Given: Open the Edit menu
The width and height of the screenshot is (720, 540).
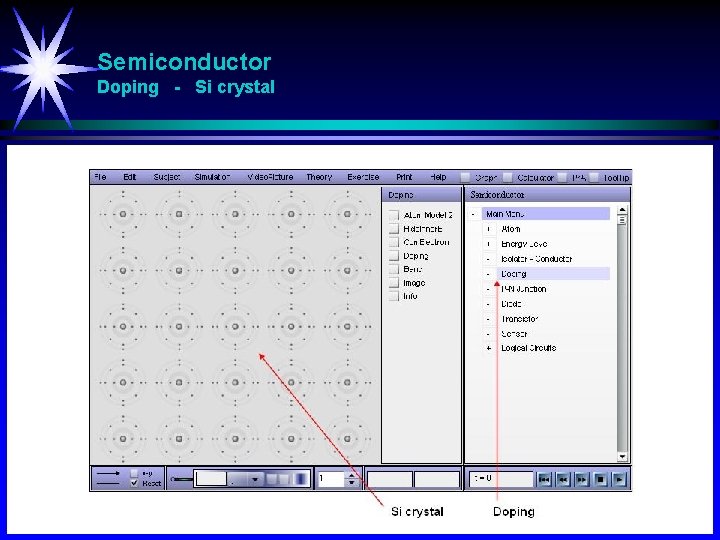Looking at the screenshot, I should 130,177.
